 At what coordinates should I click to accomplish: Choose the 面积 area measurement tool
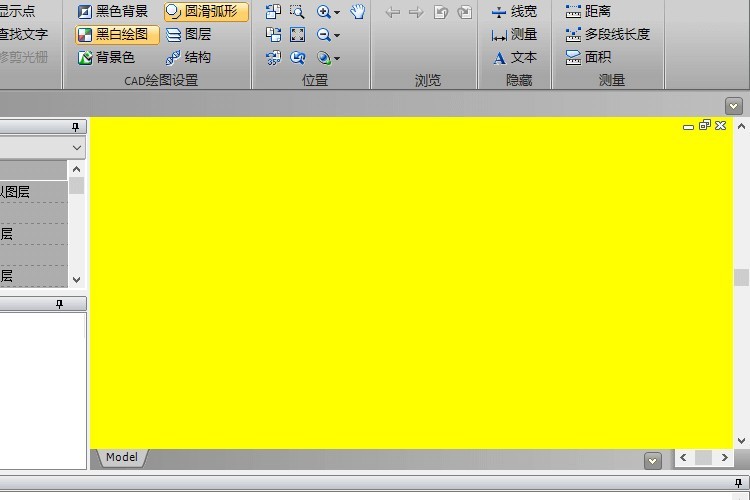click(588, 57)
